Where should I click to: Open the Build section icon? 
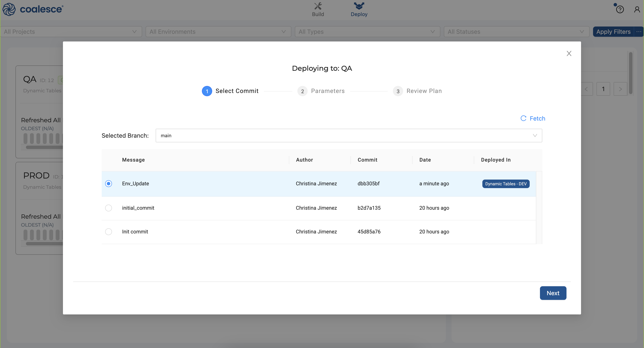tap(318, 6)
